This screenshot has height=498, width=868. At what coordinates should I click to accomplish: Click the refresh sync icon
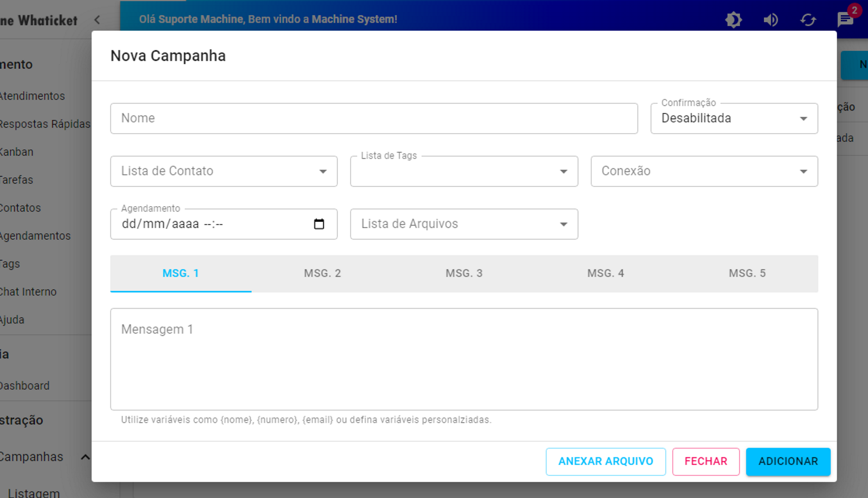[808, 20]
